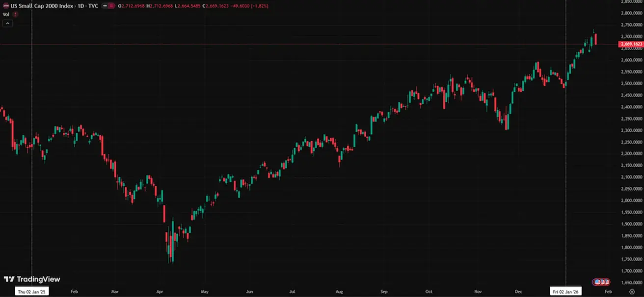Image resolution: width=644 pixels, height=297 pixels.
Task: Click the opening value O2,712.6968 in header
Action: pos(136,6)
